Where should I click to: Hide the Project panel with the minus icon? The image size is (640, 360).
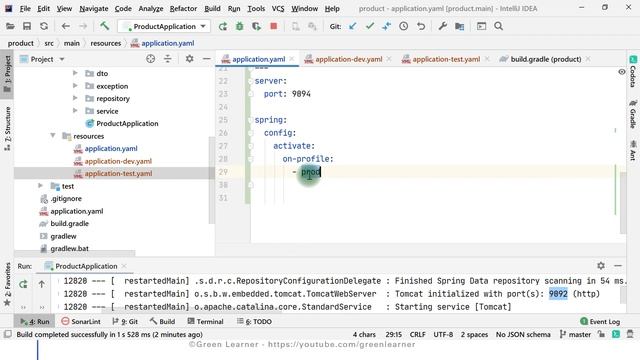pyautogui.click(x=207, y=59)
